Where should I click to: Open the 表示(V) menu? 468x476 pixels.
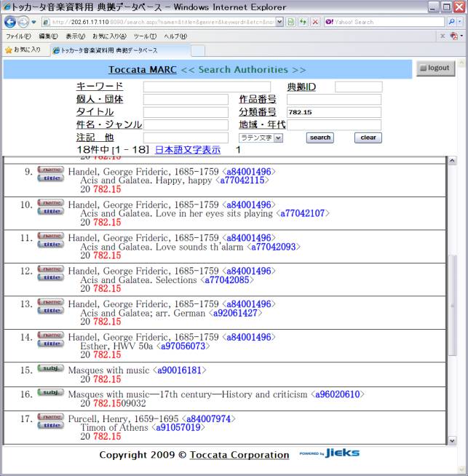coord(75,36)
